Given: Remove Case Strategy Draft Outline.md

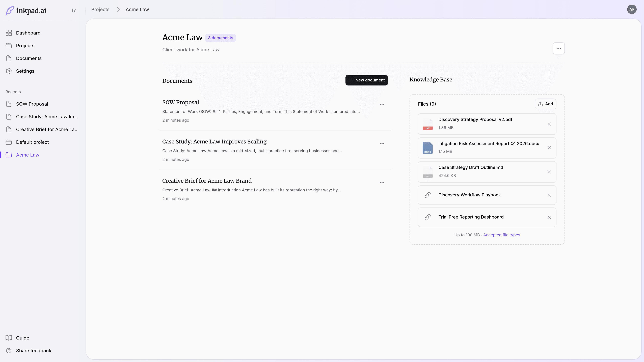Looking at the screenshot, I should 549,172.
